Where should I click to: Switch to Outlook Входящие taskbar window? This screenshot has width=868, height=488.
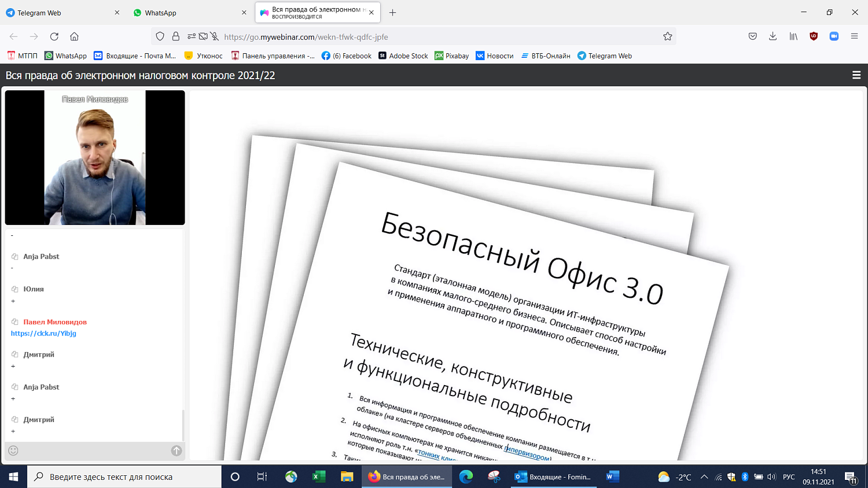pyautogui.click(x=554, y=477)
